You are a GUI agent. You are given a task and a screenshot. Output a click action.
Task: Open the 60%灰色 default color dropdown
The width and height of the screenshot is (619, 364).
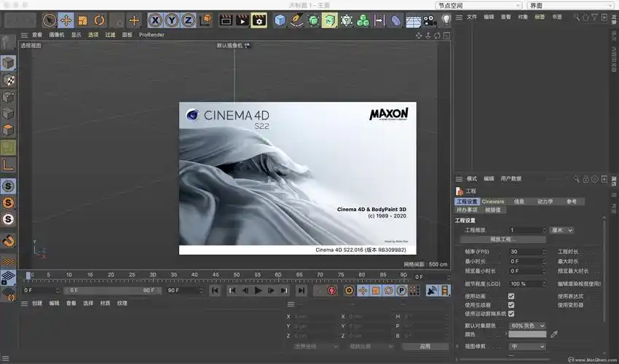(527, 325)
